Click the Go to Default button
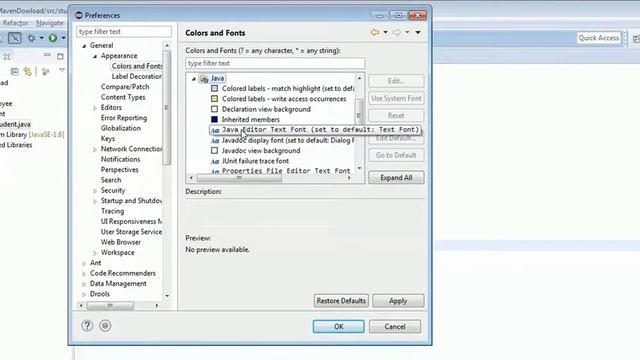Viewport: 640px width, 360px height. [396, 155]
